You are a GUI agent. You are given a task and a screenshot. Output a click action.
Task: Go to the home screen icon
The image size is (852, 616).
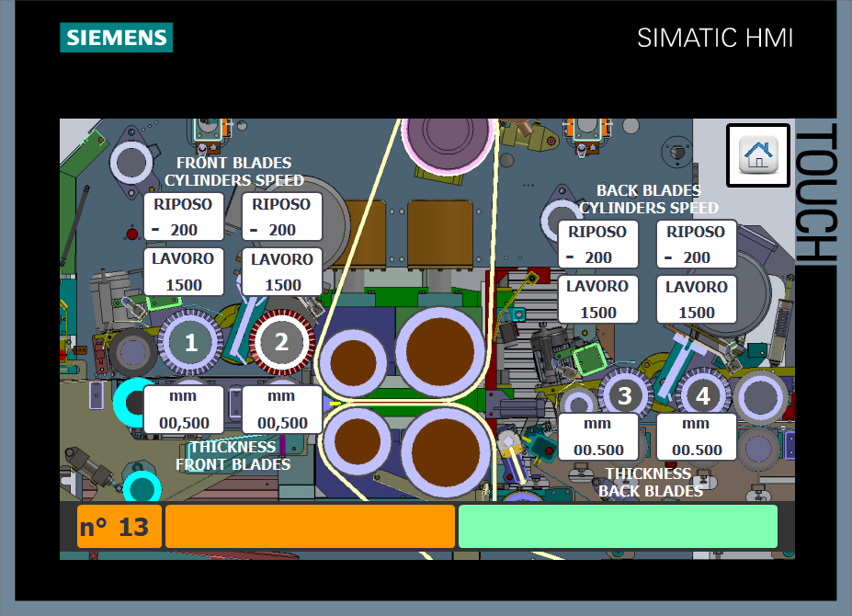click(x=758, y=155)
